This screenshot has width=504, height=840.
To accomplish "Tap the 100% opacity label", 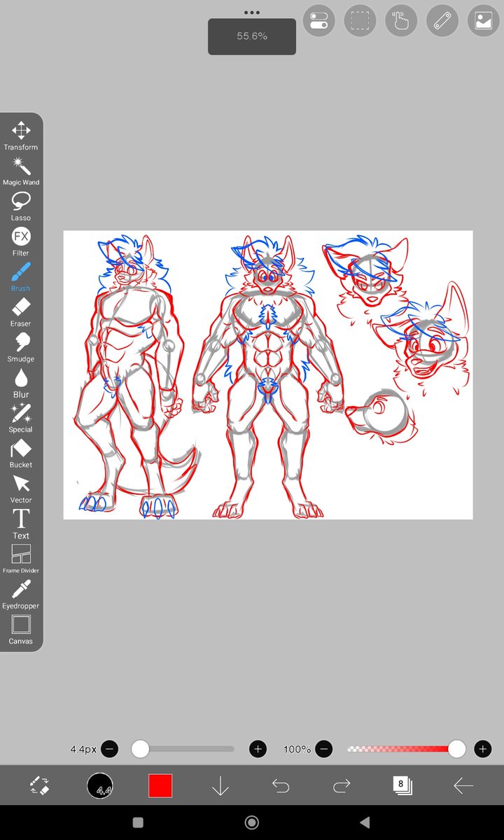I will click(x=297, y=749).
